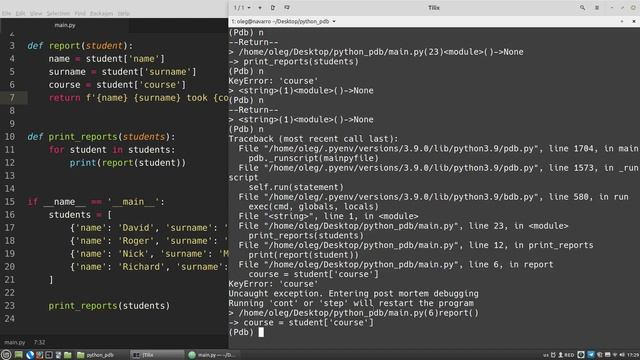
Task: Open the volume icon in system tray
Action: coord(622,355)
